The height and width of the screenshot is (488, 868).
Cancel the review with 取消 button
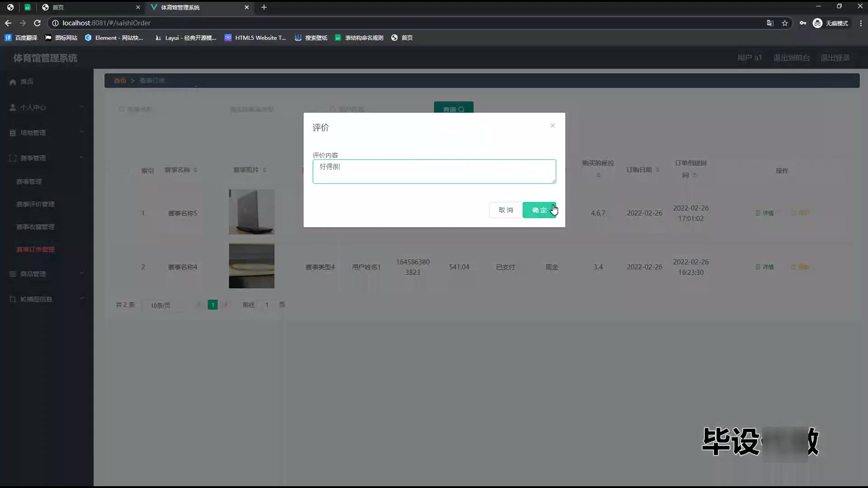point(505,210)
